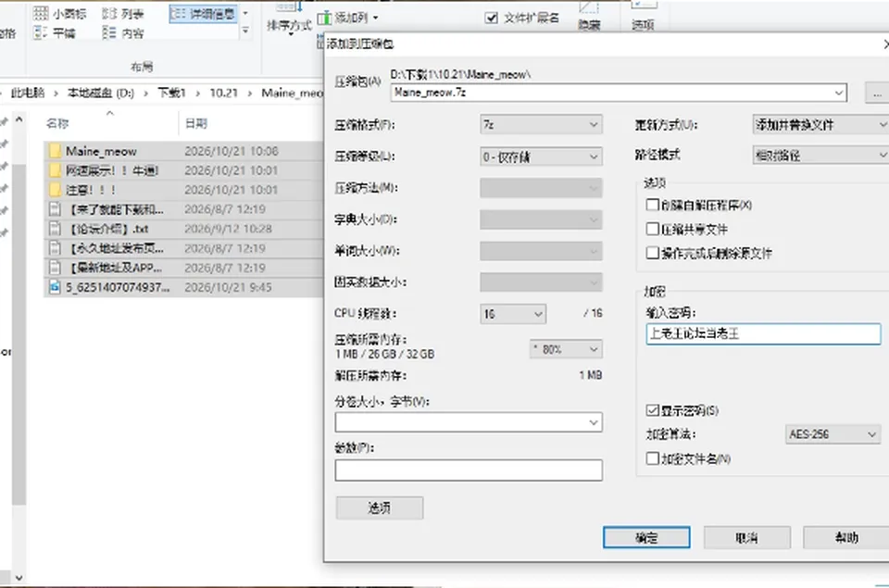Click the 【来了就能下载和 file icon
This screenshot has height=588, width=889.
click(55, 209)
